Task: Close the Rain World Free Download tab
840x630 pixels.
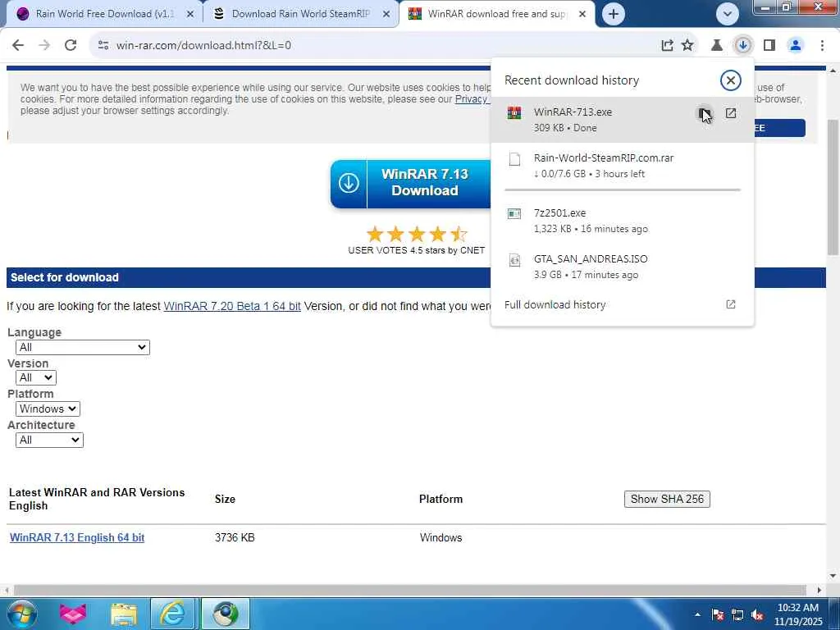Action: 189,15
